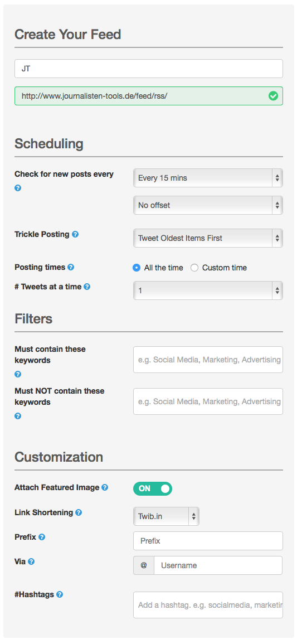This screenshot has width=302, height=644.
Task: Toggle the Attach Featured Image switch
Action: [153, 488]
